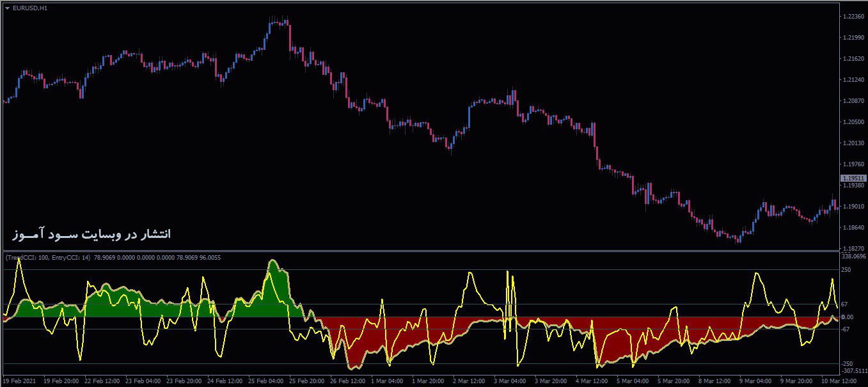868x387 pixels.
Task: Click the 1 Mar 04:00 time label
Action: click(x=388, y=381)
